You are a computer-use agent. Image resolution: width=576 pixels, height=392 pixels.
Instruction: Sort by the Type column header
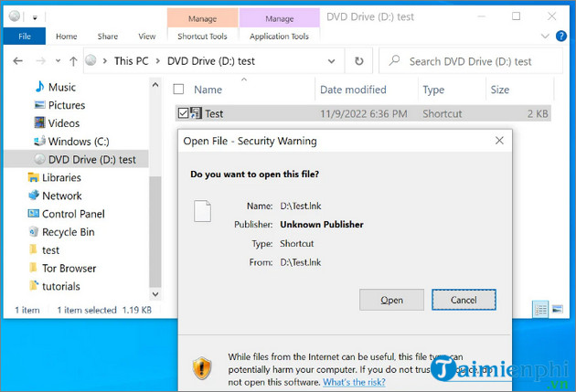(433, 90)
